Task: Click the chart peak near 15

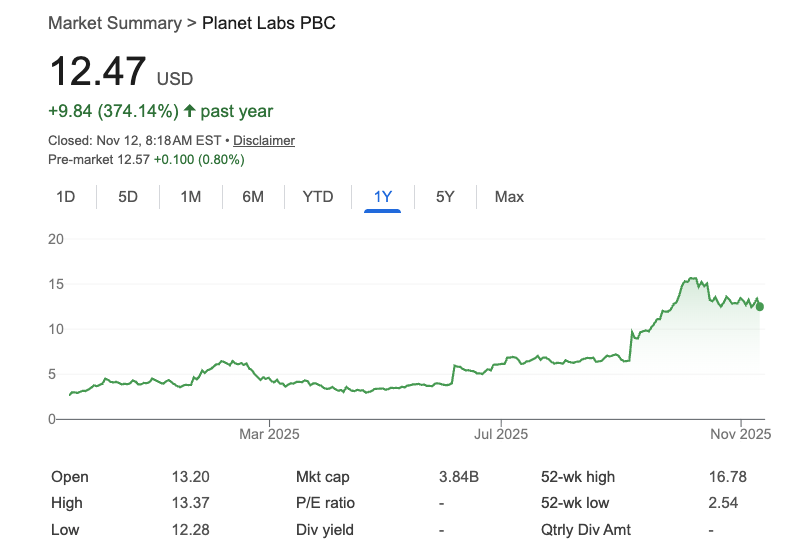Action: click(x=690, y=279)
